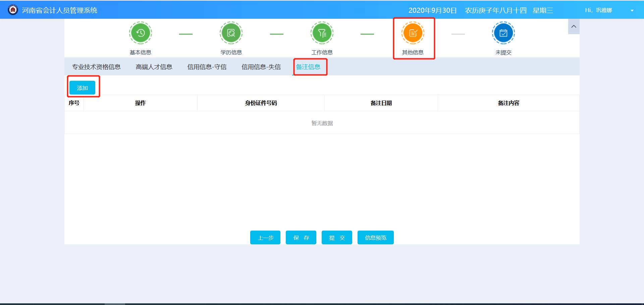Image resolution: width=644 pixels, height=305 pixels.
Task: Click the highlighted 其他信息 step icon
Action: [413, 33]
